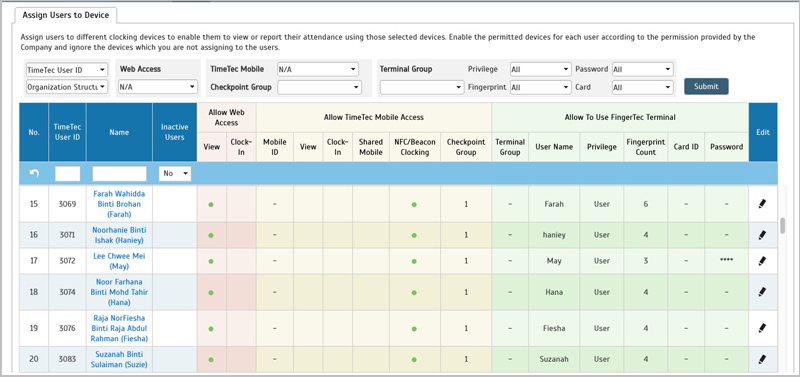This screenshot has width=800, height=377.
Task: Click the edit pencil for Suzanah Binti Sulaiman
Action: [x=762, y=359]
